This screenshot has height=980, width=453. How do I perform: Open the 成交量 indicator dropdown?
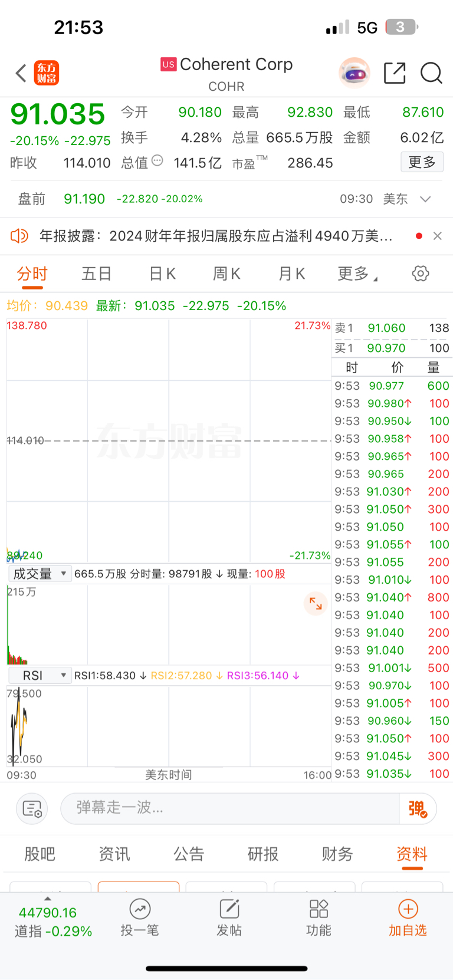[40, 574]
